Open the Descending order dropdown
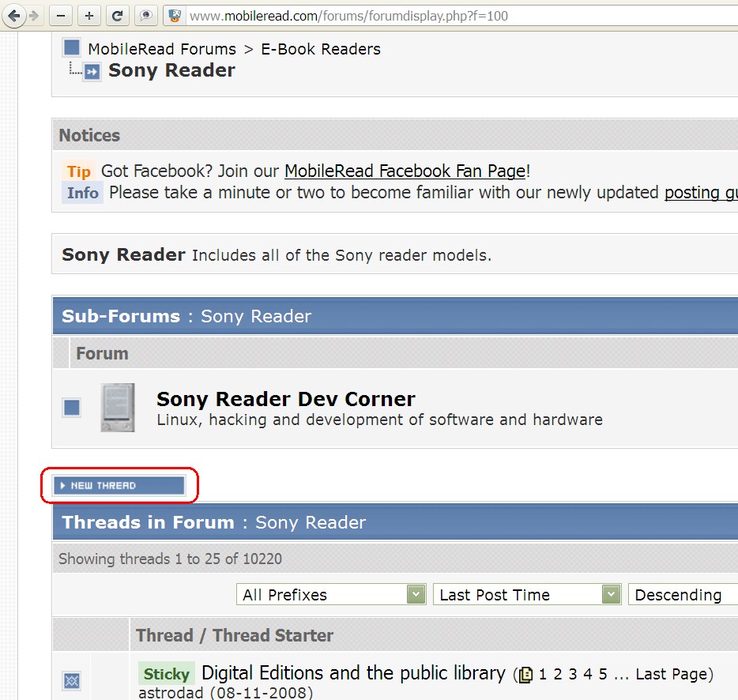 tap(683, 595)
